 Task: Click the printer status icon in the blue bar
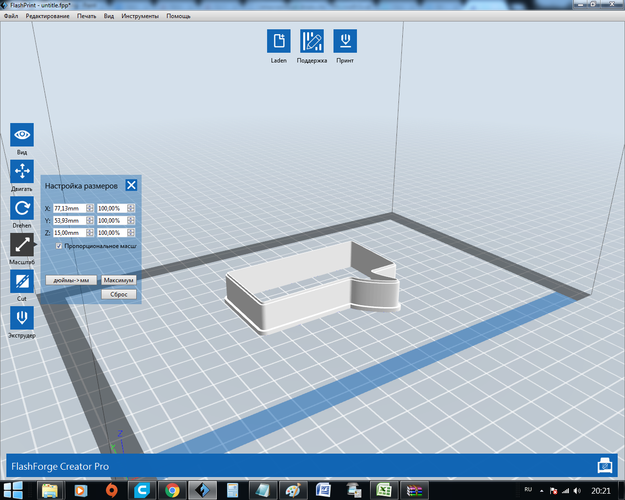pyautogui.click(x=605, y=466)
